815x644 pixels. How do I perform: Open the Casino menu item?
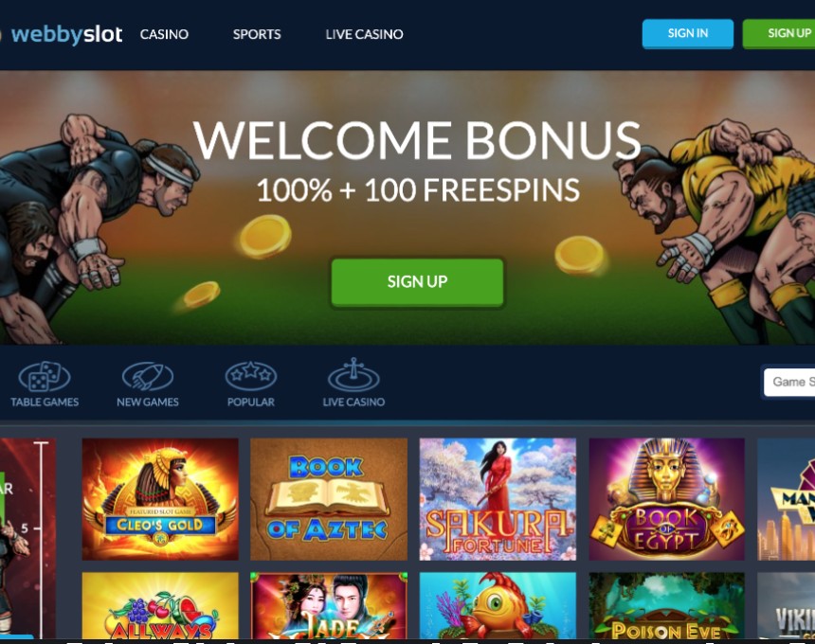click(164, 34)
